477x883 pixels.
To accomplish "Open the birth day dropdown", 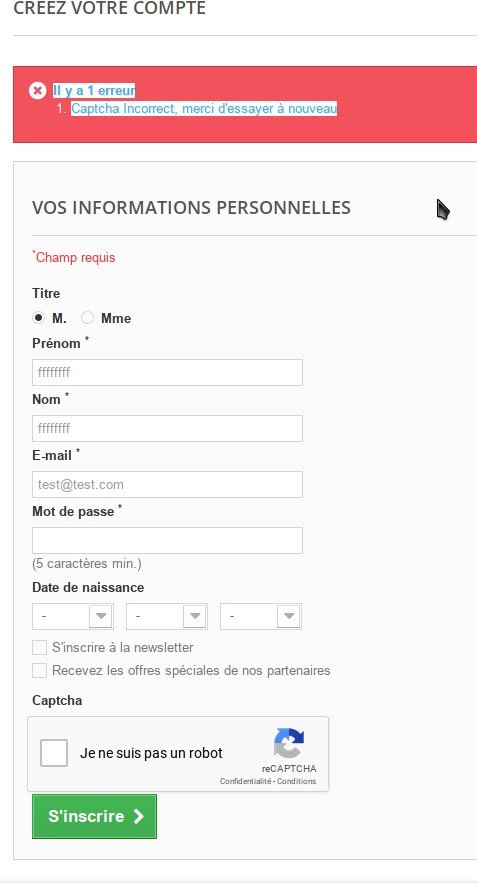I will (x=73, y=616).
